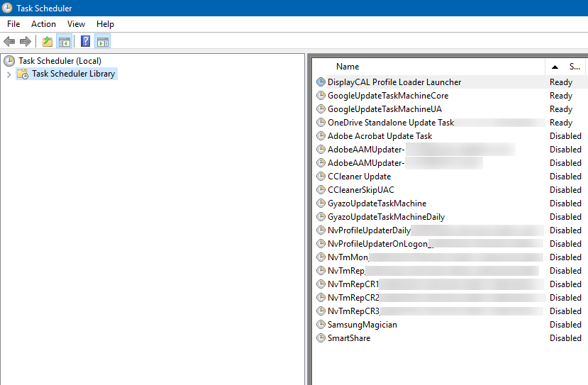Open the File menu
This screenshot has width=588, height=385.
click(13, 24)
